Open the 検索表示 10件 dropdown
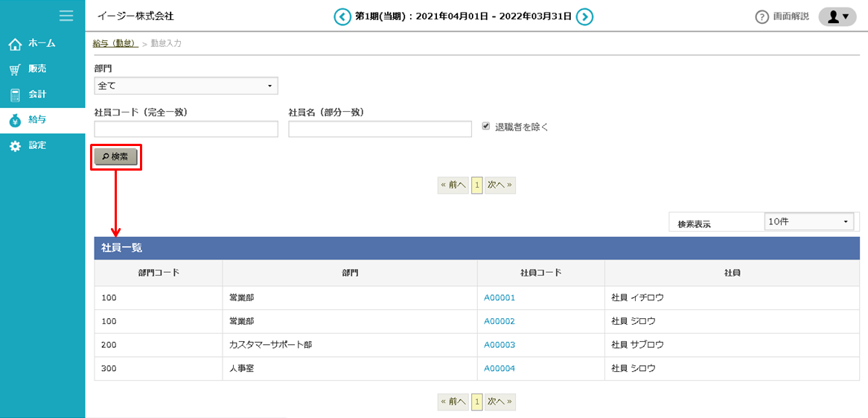 (x=808, y=222)
